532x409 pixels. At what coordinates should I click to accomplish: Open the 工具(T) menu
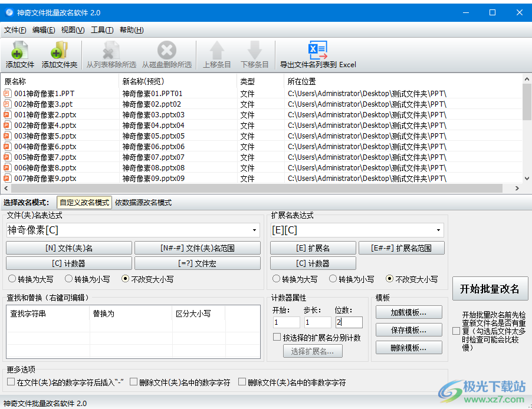(102, 30)
